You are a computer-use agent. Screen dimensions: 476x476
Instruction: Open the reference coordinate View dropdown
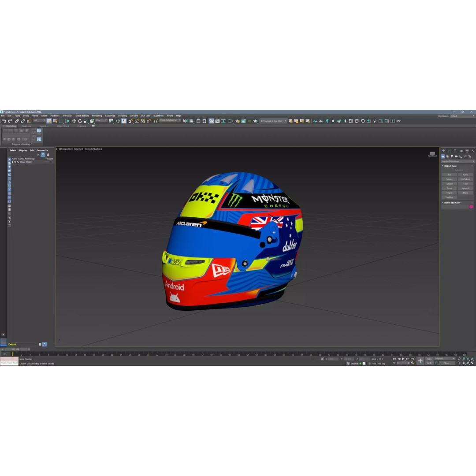[x=101, y=120]
